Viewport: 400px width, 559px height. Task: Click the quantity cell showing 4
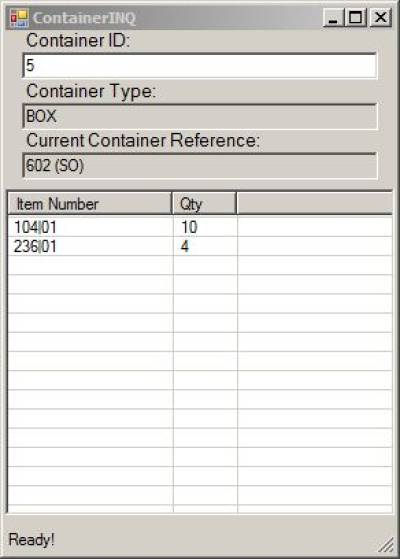point(185,246)
